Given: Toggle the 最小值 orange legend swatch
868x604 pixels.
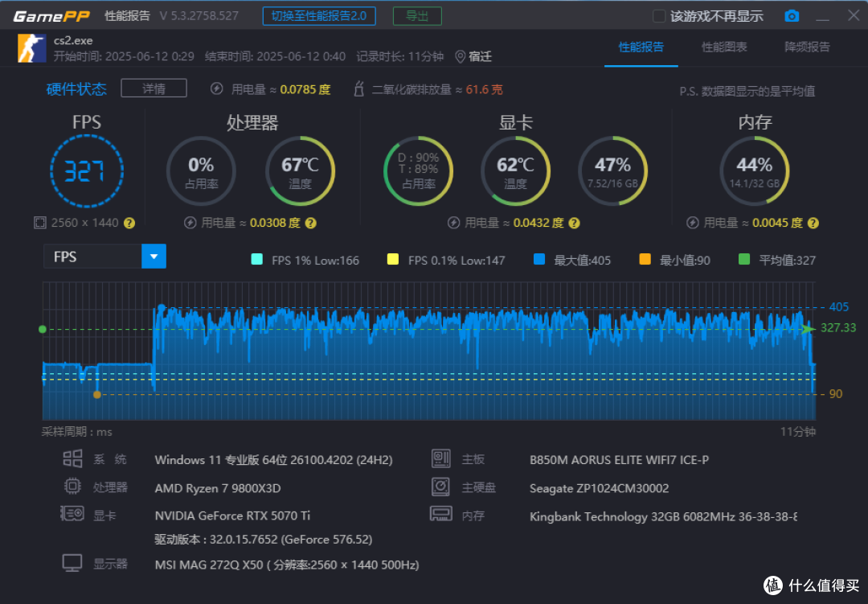Looking at the screenshot, I should [x=645, y=259].
